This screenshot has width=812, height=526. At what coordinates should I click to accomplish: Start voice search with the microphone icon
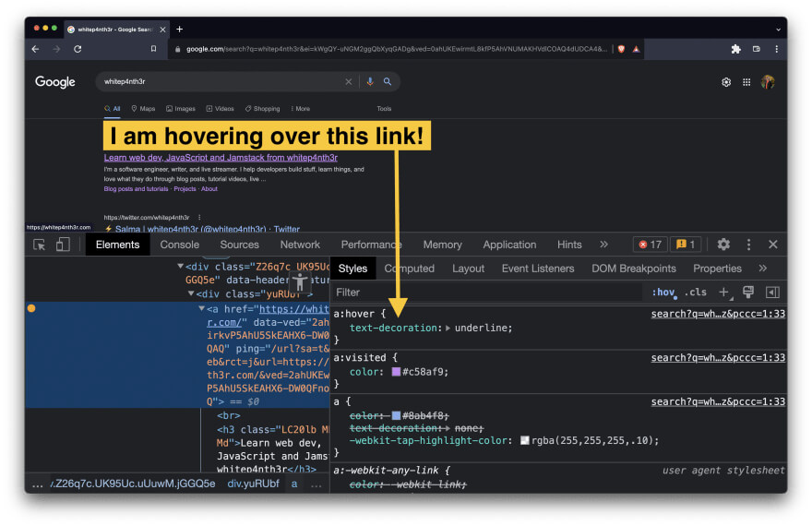point(370,81)
